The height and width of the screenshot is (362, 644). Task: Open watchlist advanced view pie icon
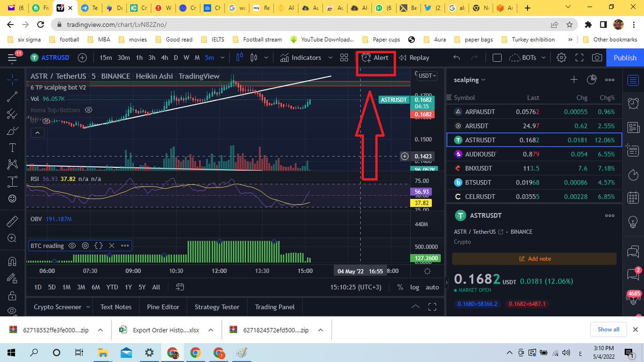[x=591, y=79]
